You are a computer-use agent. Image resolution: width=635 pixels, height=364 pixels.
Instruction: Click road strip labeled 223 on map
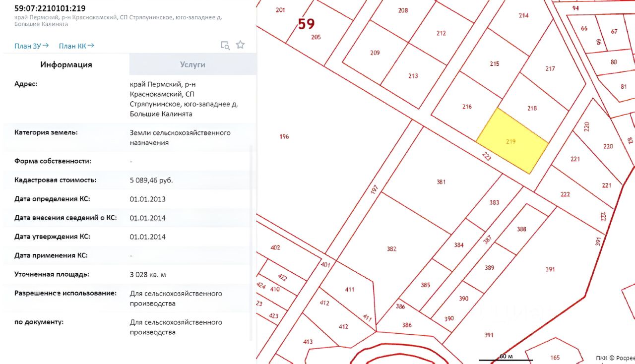[486, 157]
